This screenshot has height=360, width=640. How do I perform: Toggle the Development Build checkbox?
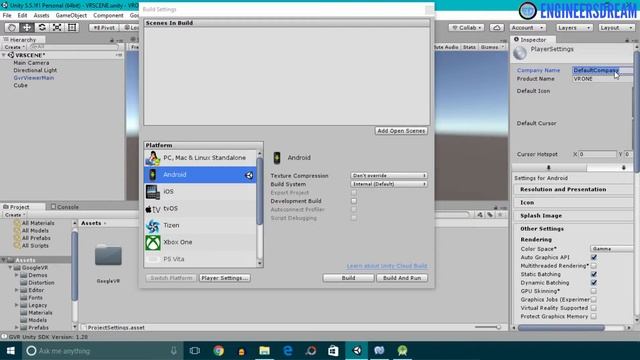point(354,201)
